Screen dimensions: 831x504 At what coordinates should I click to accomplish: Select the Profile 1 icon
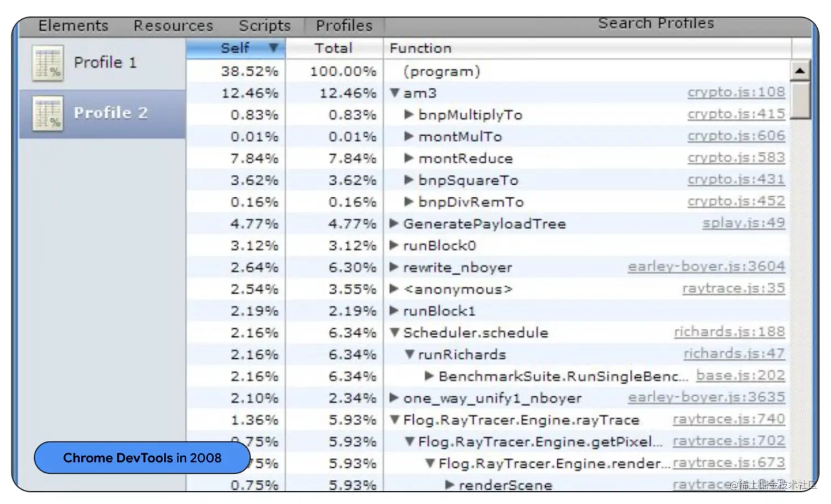pyautogui.click(x=48, y=63)
